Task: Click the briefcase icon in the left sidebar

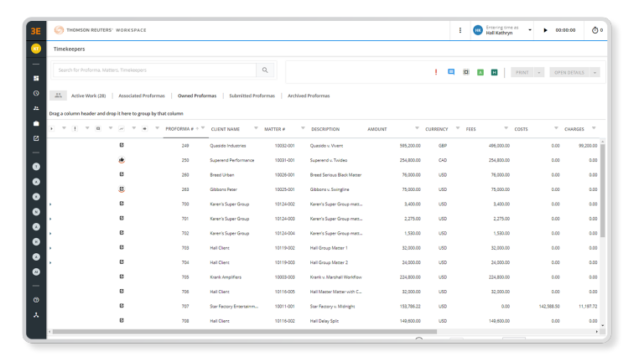Action: click(36, 123)
